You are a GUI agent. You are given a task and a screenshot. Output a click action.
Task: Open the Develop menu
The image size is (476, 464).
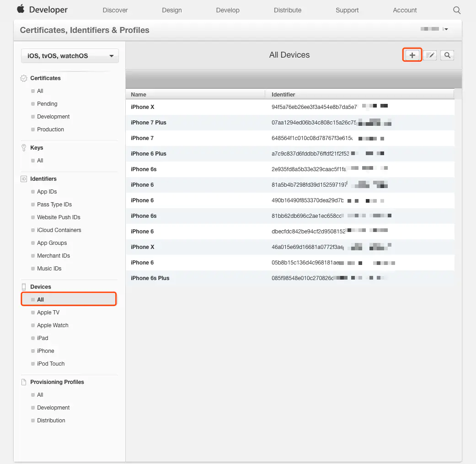point(228,10)
